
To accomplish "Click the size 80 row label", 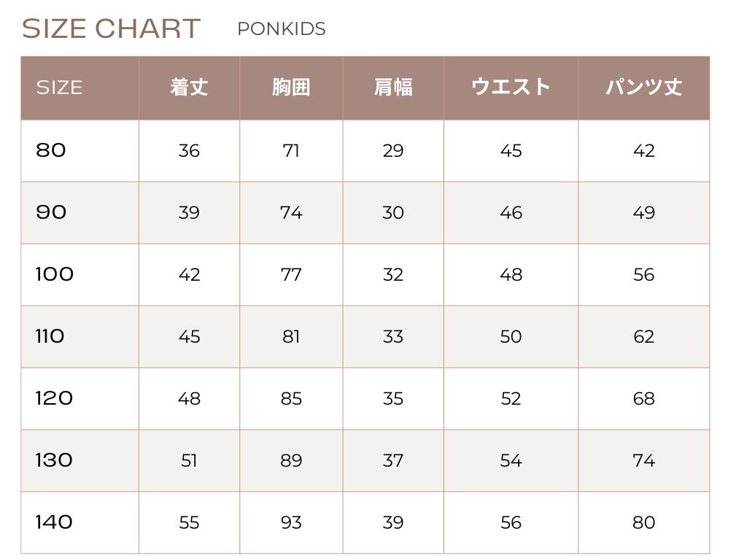I will click(51, 150).
